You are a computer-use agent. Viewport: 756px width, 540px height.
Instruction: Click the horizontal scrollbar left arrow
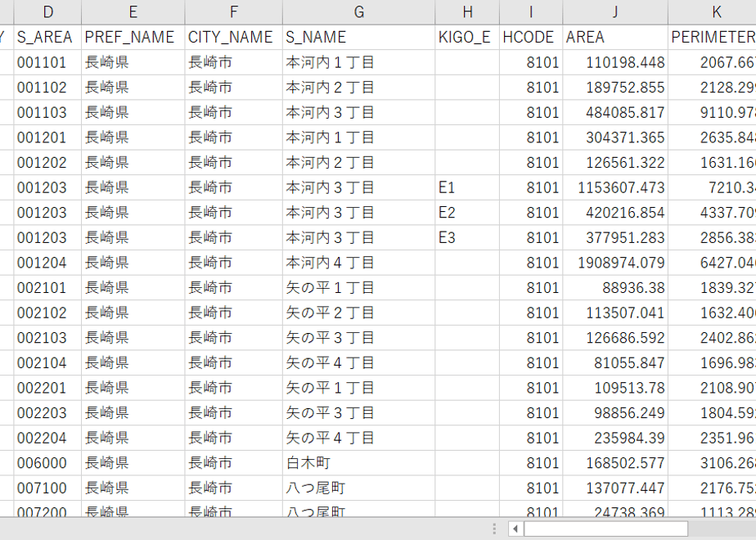point(515,529)
